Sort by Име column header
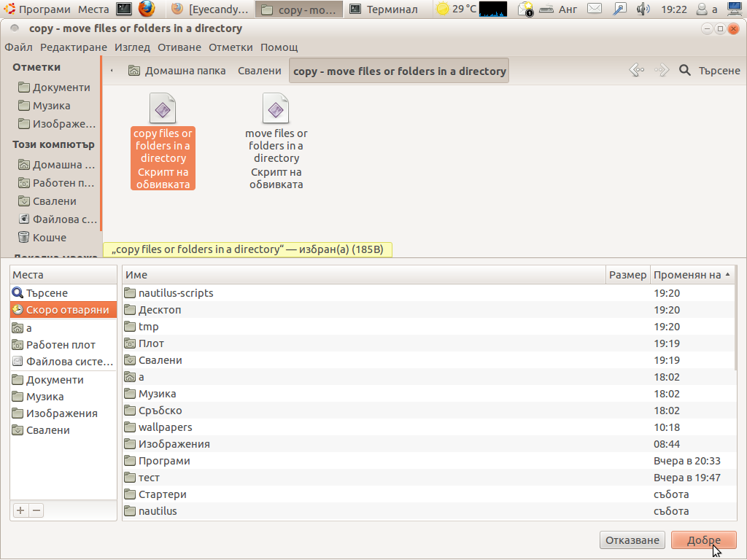The width and height of the screenshot is (747, 560). pos(364,275)
